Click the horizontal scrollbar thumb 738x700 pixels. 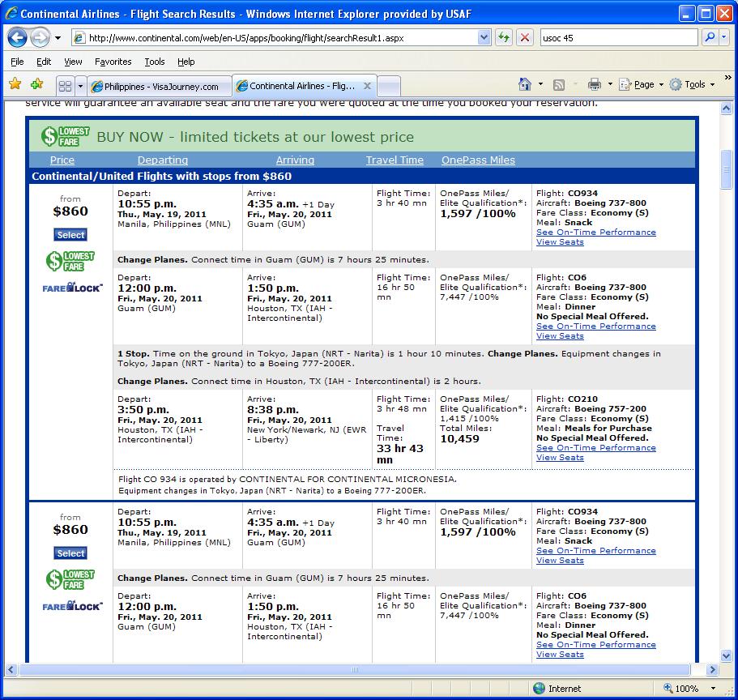354,669
